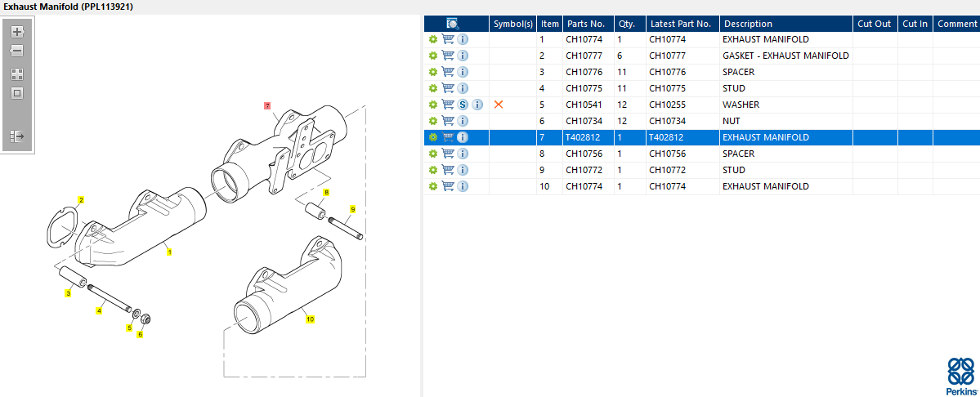Screen dimensions: 980x397
Task: Select callout 2 gasket label on diagram
Action: [81, 200]
